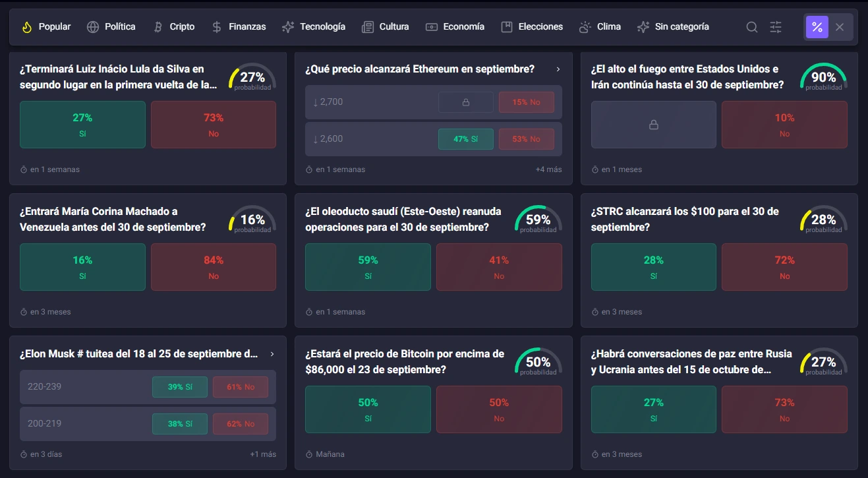The image size is (868, 478).
Task: Click the X icon beside percent toggle
Action: click(840, 27)
